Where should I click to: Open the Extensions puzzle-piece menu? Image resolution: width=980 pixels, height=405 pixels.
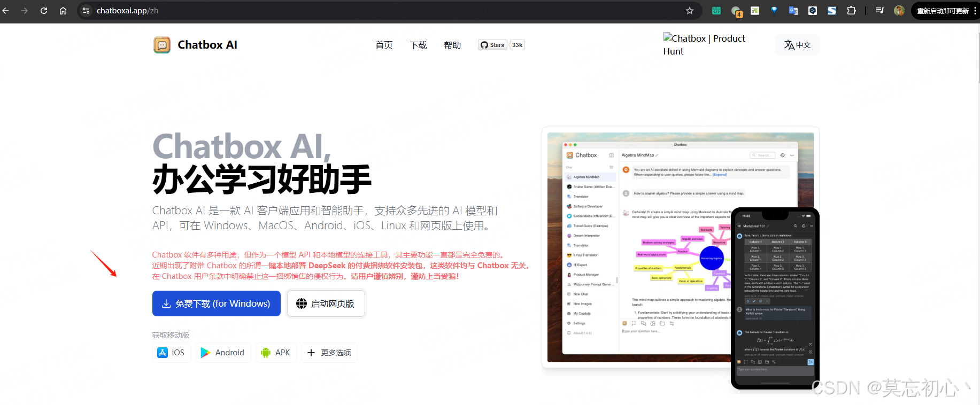[x=851, y=11]
